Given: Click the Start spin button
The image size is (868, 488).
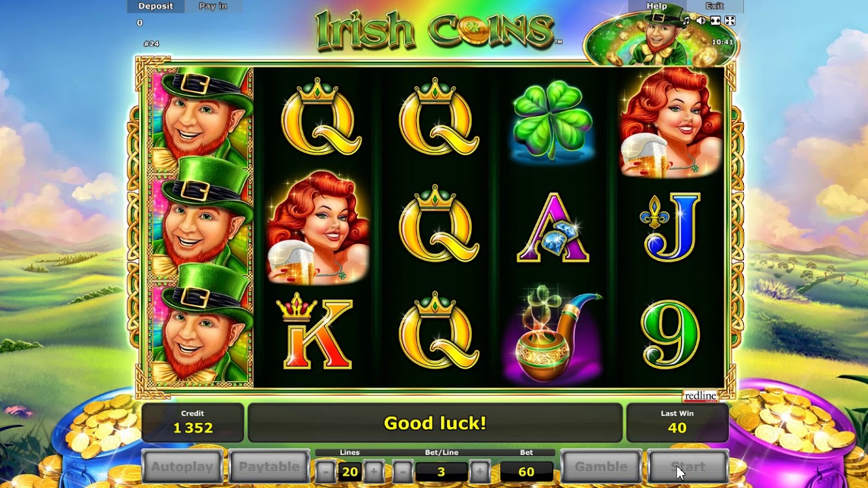Looking at the screenshot, I should (x=688, y=466).
